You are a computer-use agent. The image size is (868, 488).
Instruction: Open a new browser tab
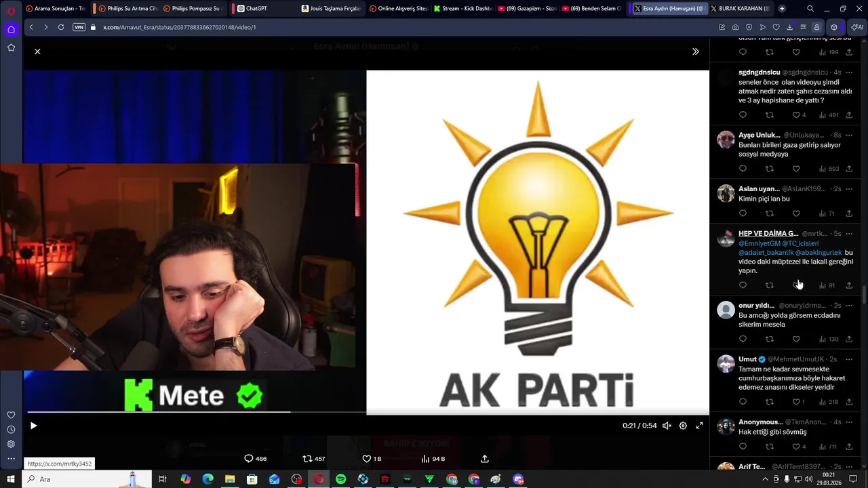[x=782, y=9]
